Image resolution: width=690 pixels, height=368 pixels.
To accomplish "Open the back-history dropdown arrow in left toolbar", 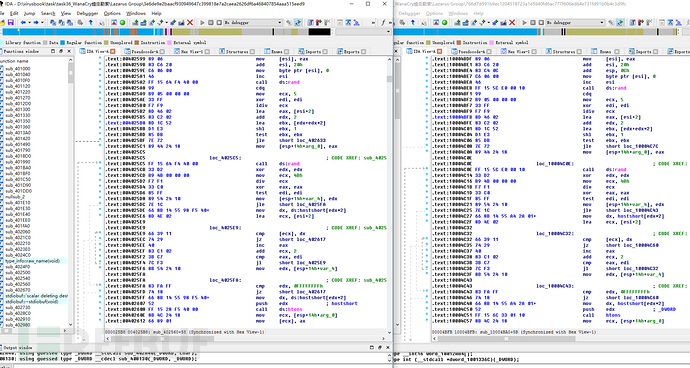I will [x=29, y=22].
